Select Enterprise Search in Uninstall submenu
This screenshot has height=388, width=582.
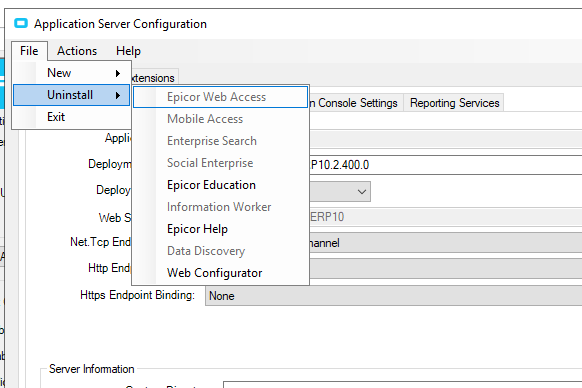220,141
